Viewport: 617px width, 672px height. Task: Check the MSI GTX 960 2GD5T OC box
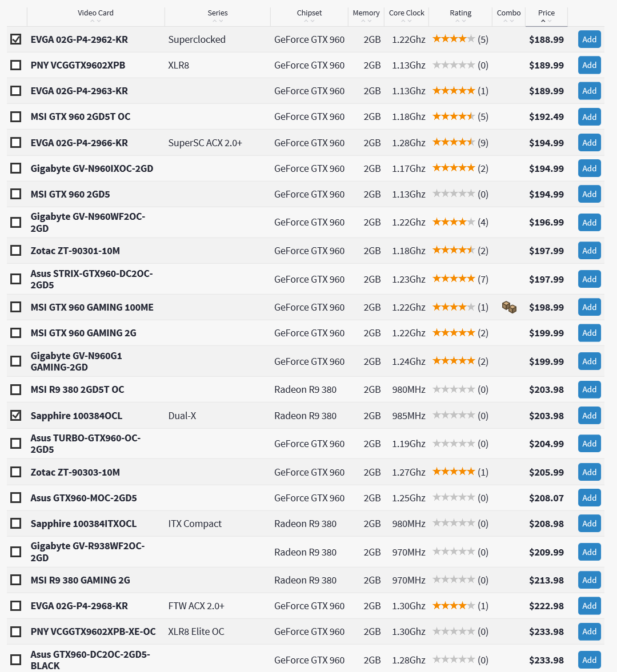(16, 116)
